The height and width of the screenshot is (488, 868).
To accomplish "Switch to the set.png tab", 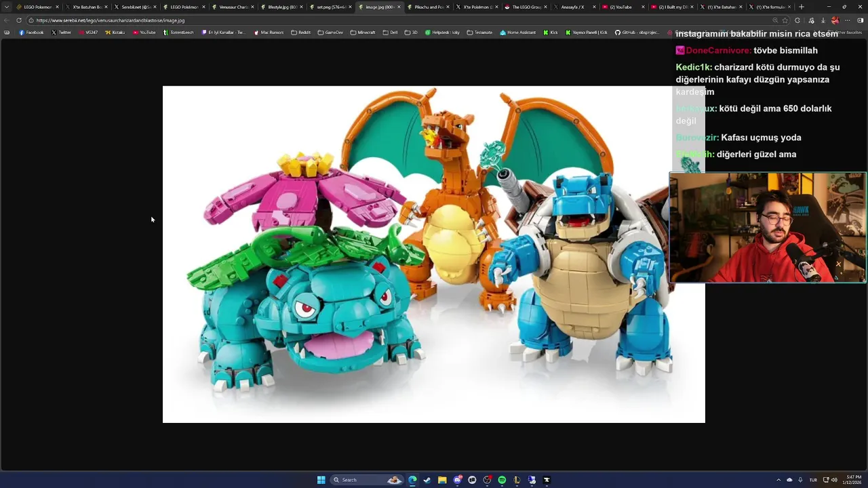I will [331, 7].
